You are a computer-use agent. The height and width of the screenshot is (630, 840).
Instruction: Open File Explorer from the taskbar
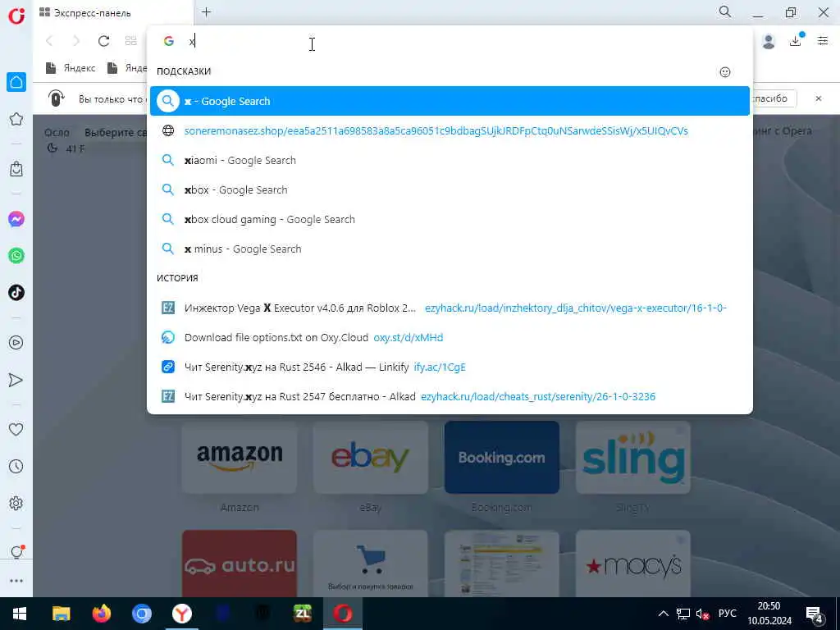tap(61, 614)
